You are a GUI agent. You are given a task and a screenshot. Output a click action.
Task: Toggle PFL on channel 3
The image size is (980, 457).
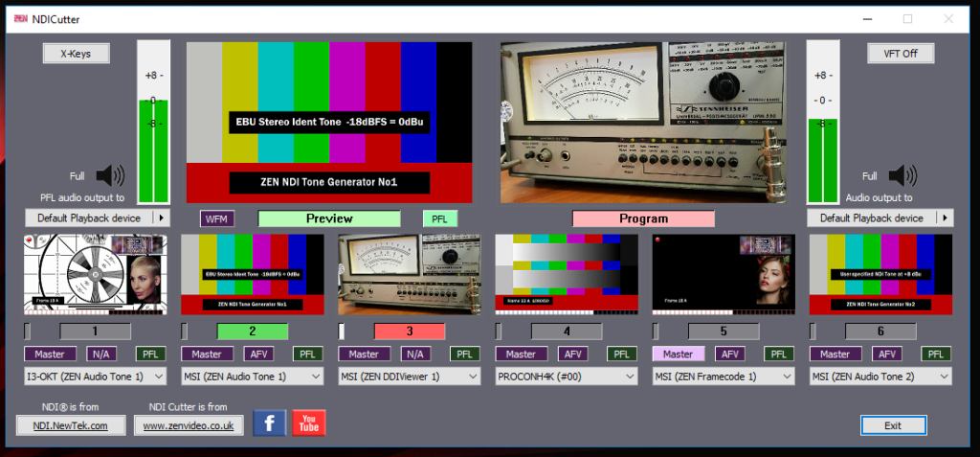[x=465, y=354]
